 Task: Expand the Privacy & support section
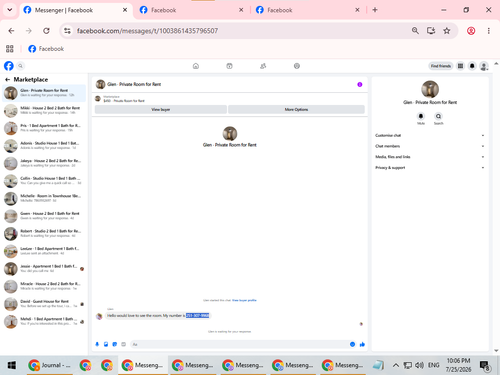(429, 168)
